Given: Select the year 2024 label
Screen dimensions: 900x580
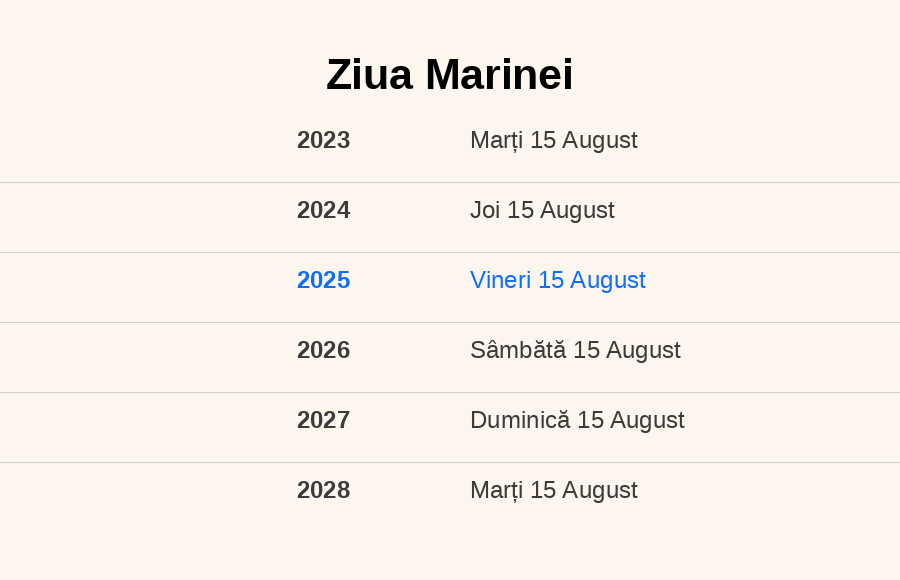Looking at the screenshot, I should tap(324, 210).
